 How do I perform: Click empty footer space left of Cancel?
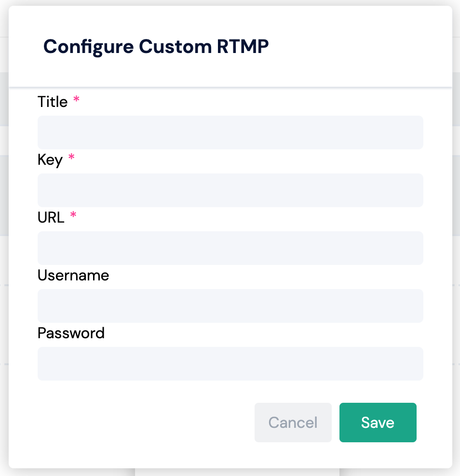[145, 423]
